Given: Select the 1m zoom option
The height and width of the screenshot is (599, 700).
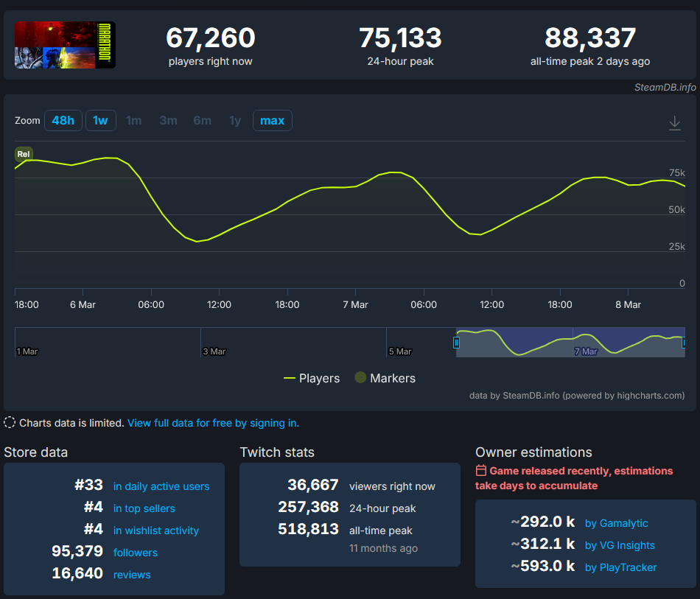Looking at the screenshot, I should [x=134, y=121].
